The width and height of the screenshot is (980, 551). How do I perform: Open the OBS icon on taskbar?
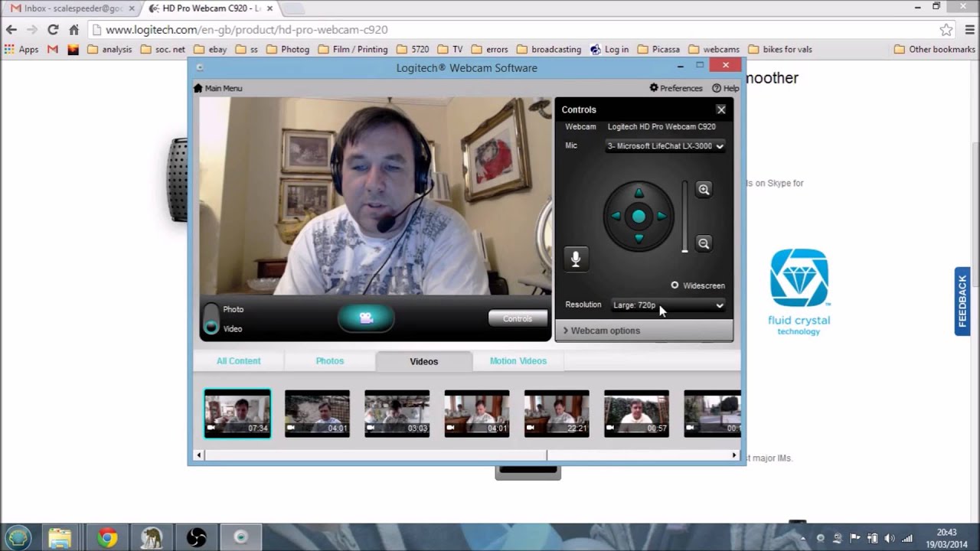click(x=196, y=537)
